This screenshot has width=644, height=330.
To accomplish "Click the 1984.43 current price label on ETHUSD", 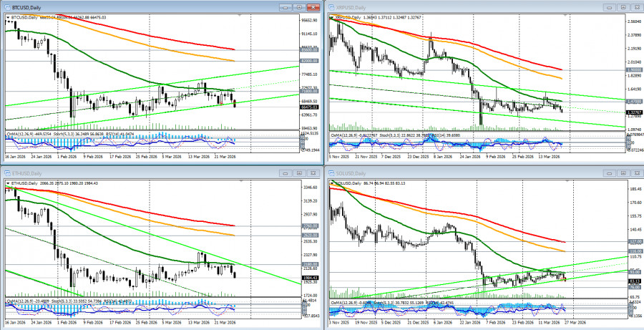I will coord(308,278).
